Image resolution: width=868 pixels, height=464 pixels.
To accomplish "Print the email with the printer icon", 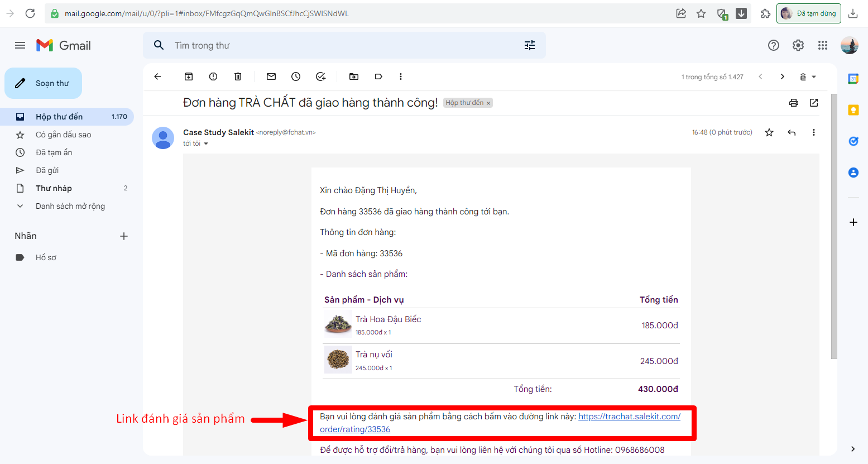I will [793, 103].
